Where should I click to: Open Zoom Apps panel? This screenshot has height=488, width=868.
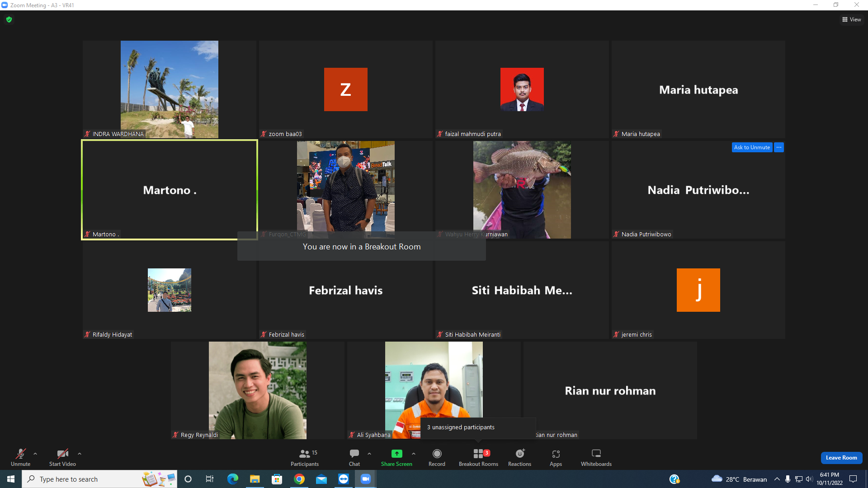coord(556,457)
